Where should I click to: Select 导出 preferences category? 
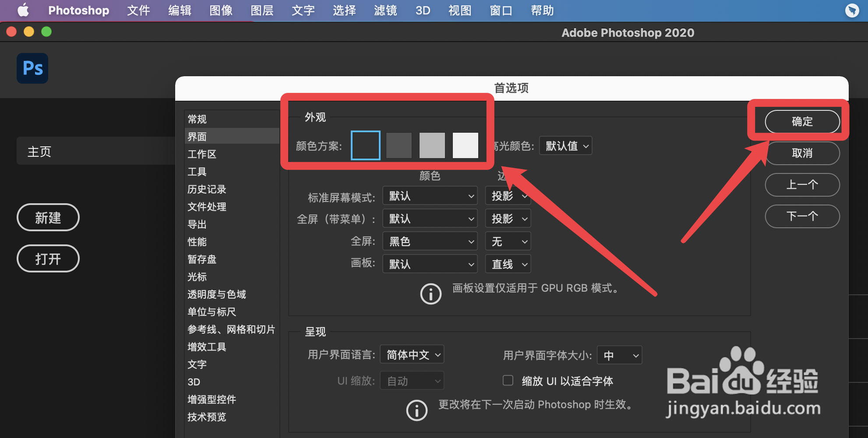[x=232, y=224]
